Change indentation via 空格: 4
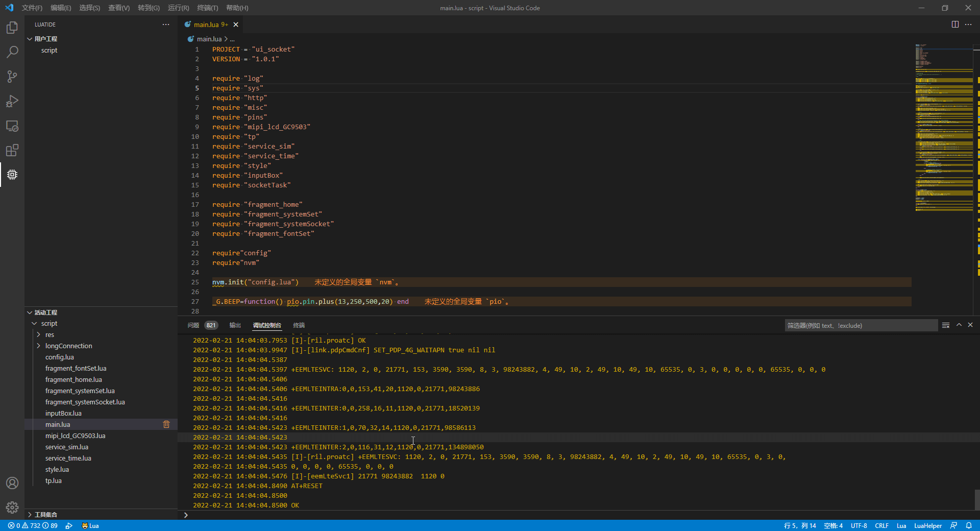 (833, 525)
